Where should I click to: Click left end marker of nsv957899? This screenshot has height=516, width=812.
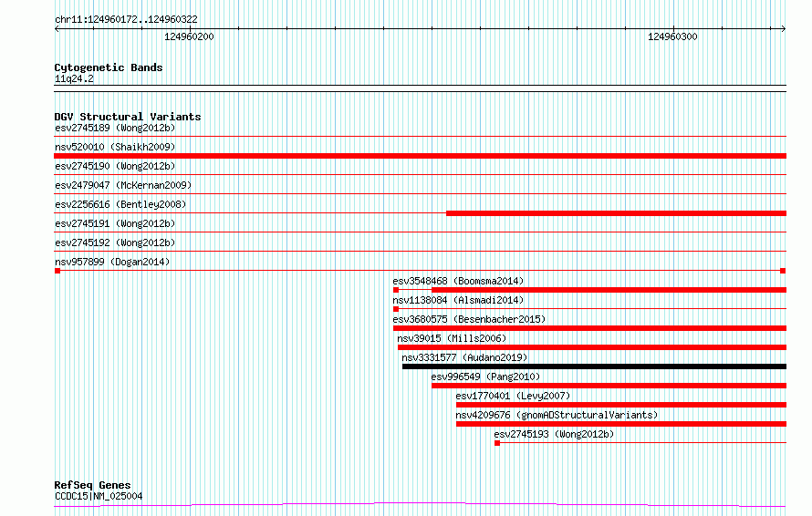click(x=57, y=271)
